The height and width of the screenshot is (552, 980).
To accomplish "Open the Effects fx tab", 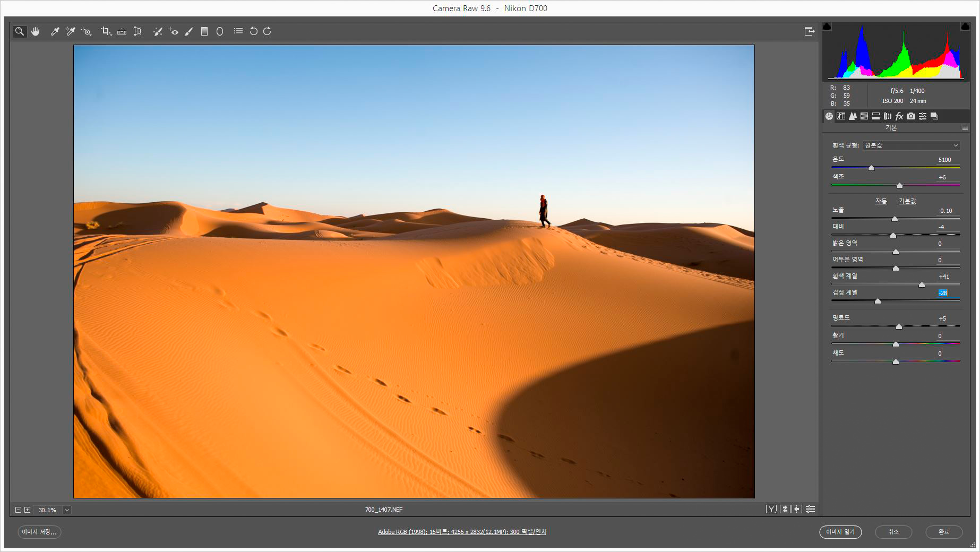I will [899, 116].
